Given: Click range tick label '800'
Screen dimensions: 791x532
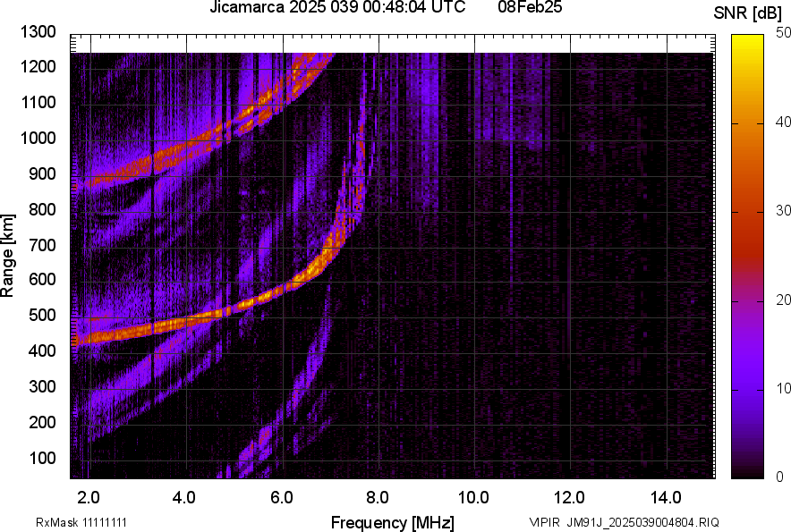Looking at the screenshot, I should [x=42, y=209].
